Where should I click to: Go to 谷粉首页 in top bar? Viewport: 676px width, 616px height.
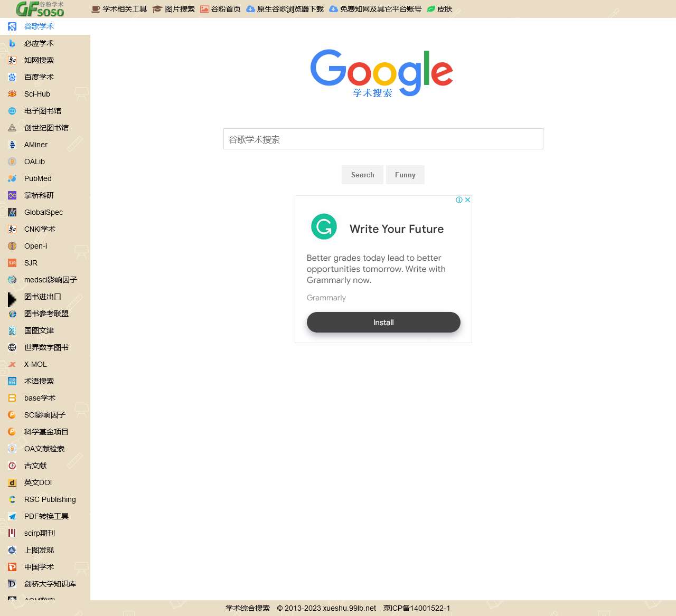pos(220,9)
